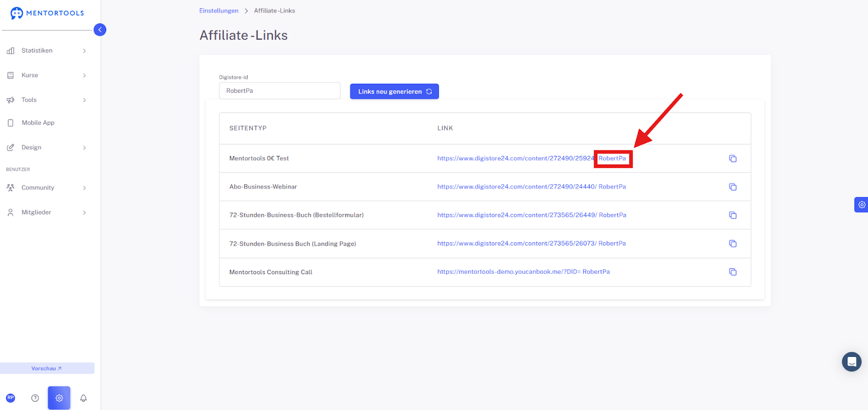The width and height of the screenshot is (868, 410).
Task: Open the digistore24 link ending 26073
Action: [x=532, y=243]
